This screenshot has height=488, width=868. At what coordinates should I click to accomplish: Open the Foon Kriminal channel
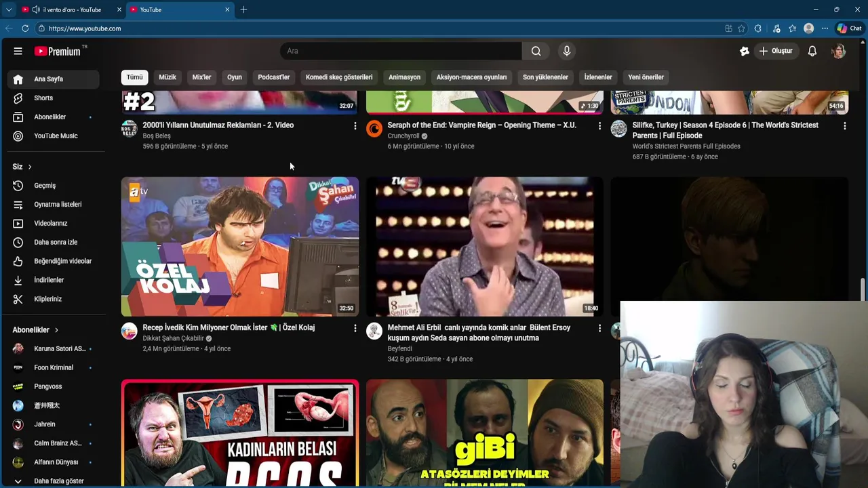point(54,367)
